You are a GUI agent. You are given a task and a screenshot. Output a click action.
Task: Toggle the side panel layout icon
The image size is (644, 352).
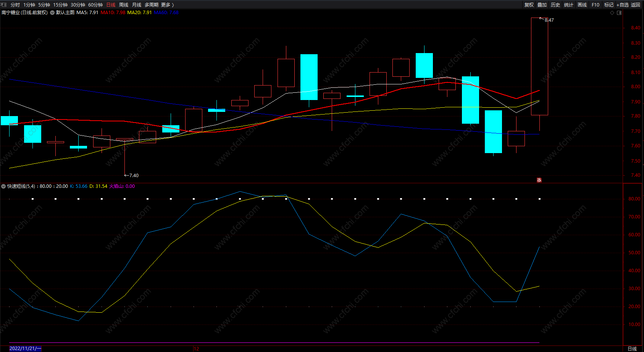tap(619, 13)
